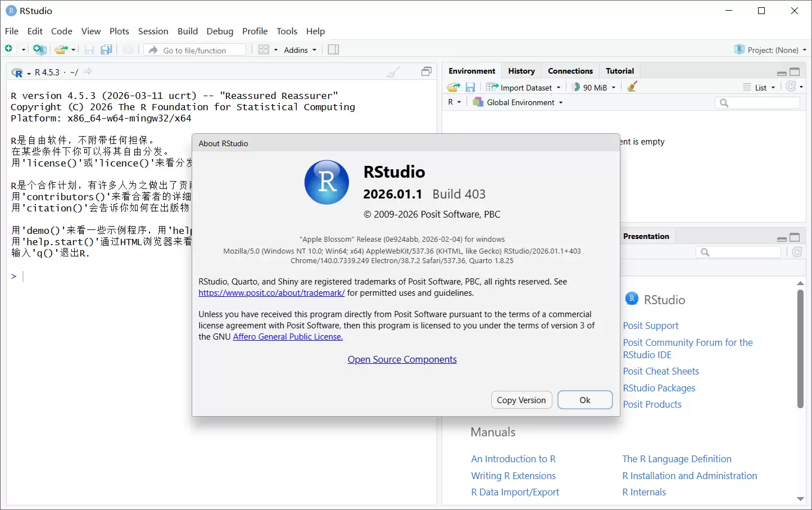Open the Help menu
This screenshot has height=510, width=812.
316,31
